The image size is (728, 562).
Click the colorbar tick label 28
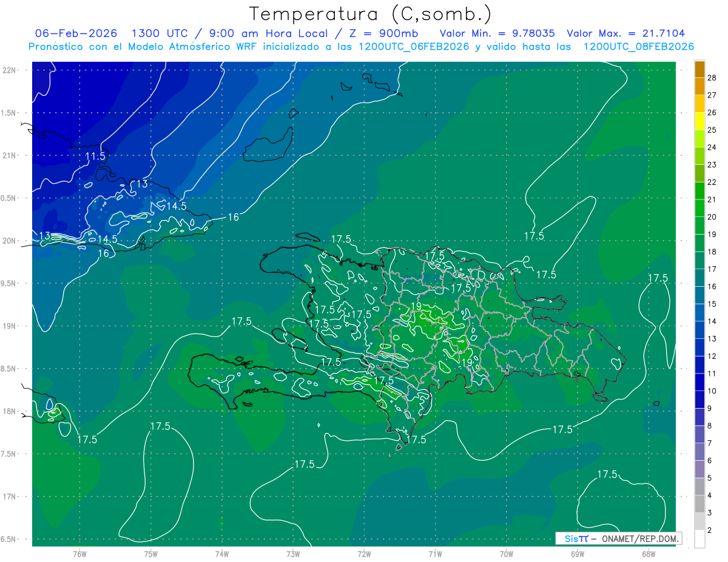(712, 78)
